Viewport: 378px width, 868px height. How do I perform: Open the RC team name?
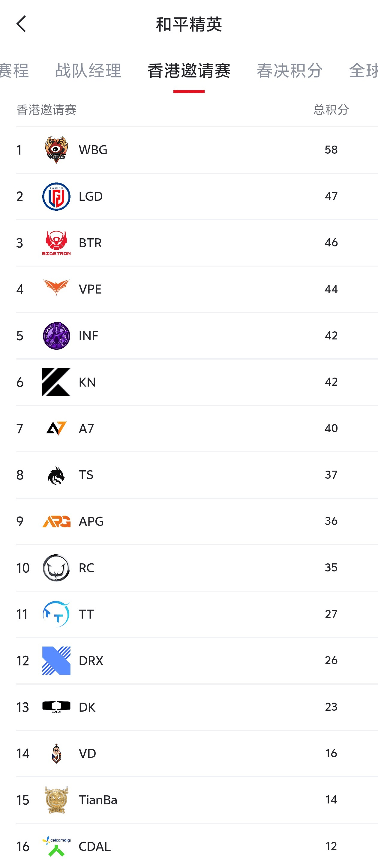click(86, 568)
